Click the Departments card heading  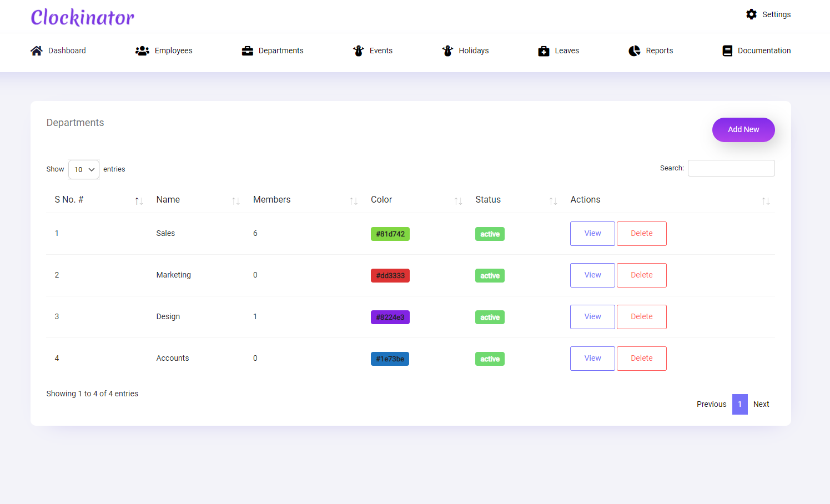pyautogui.click(x=75, y=123)
